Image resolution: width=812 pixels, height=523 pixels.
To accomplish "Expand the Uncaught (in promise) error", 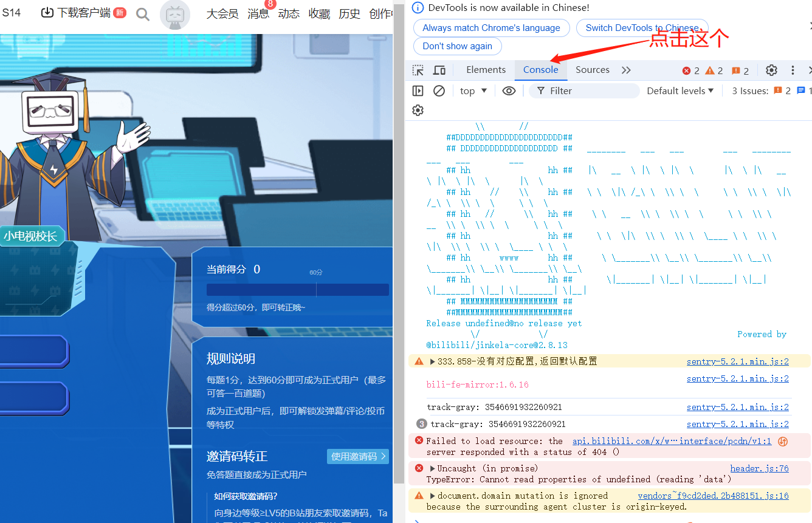I will (x=433, y=469).
